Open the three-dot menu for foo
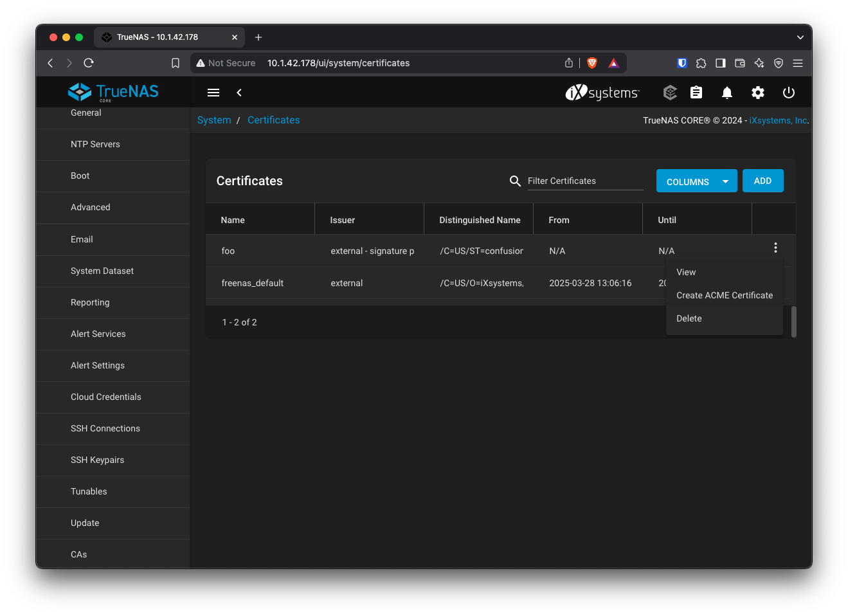Image resolution: width=848 pixels, height=616 pixels. click(776, 248)
